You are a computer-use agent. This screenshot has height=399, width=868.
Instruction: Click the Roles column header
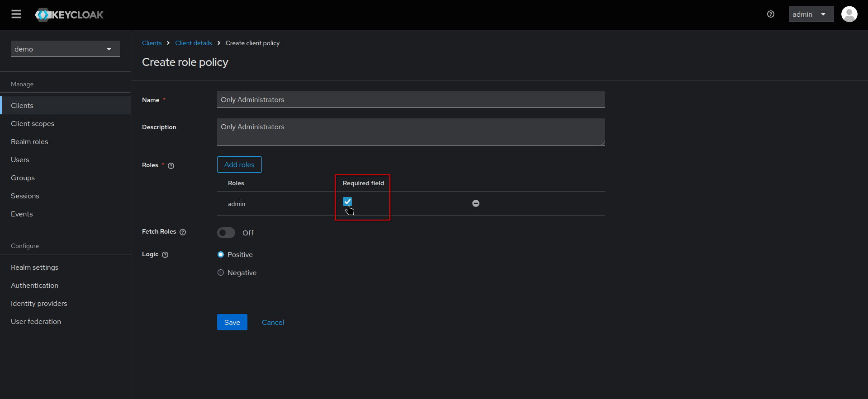[x=236, y=183]
